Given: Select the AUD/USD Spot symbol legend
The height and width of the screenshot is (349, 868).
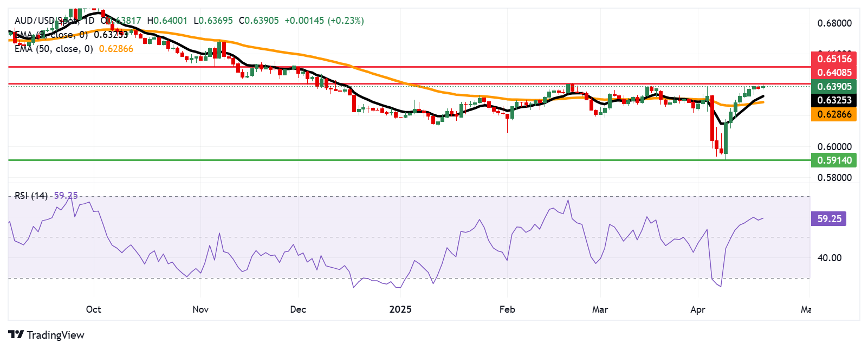Looking at the screenshot, I should tap(46, 21).
